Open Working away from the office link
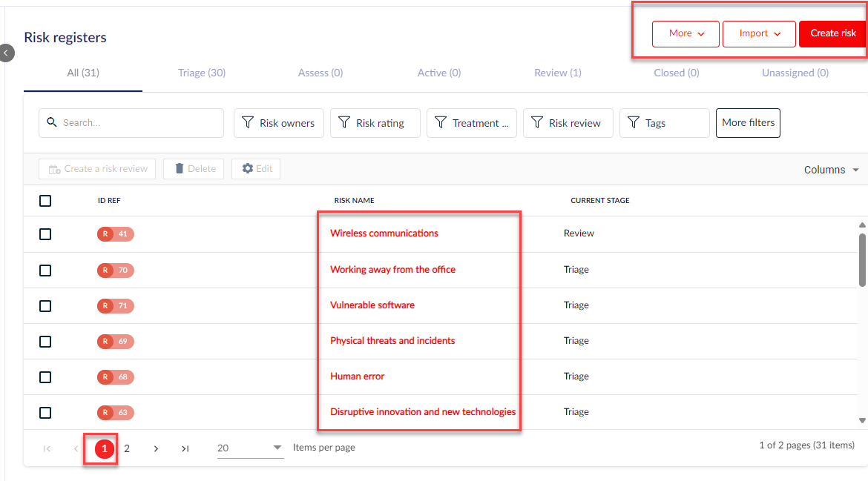Viewport: 868px width, 481px height. click(x=392, y=270)
